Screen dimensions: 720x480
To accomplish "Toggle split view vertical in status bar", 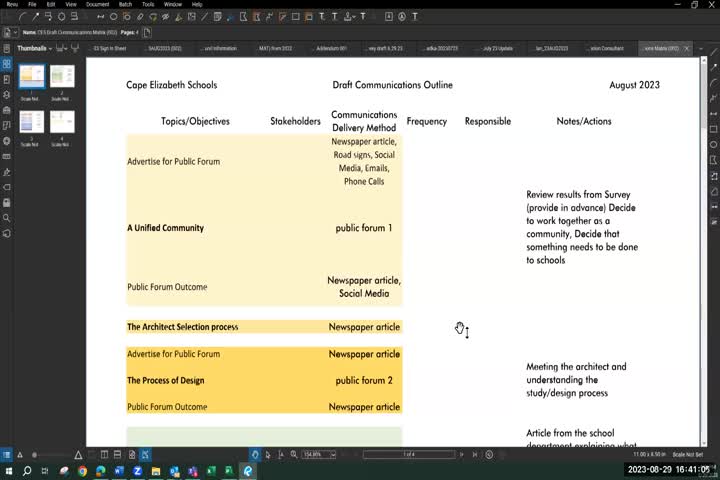I will (105, 455).
